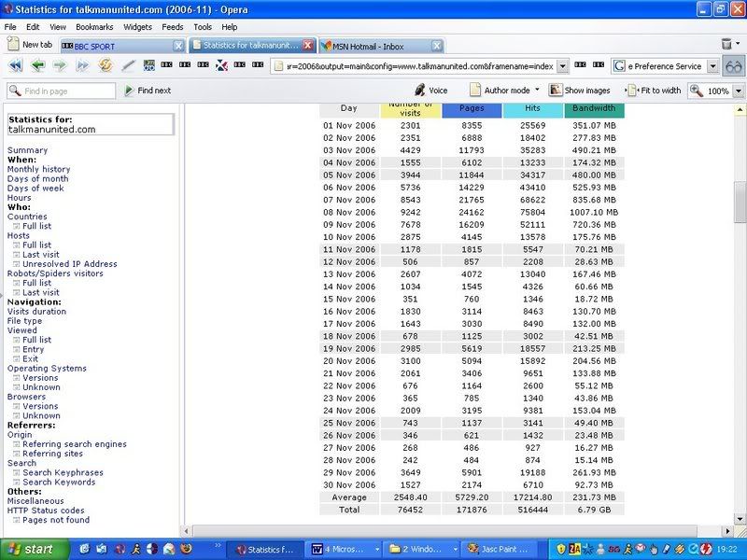This screenshot has height=560, width=747.
Task: Toggle Show images button
Action: pyautogui.click(x=580, y=91)
